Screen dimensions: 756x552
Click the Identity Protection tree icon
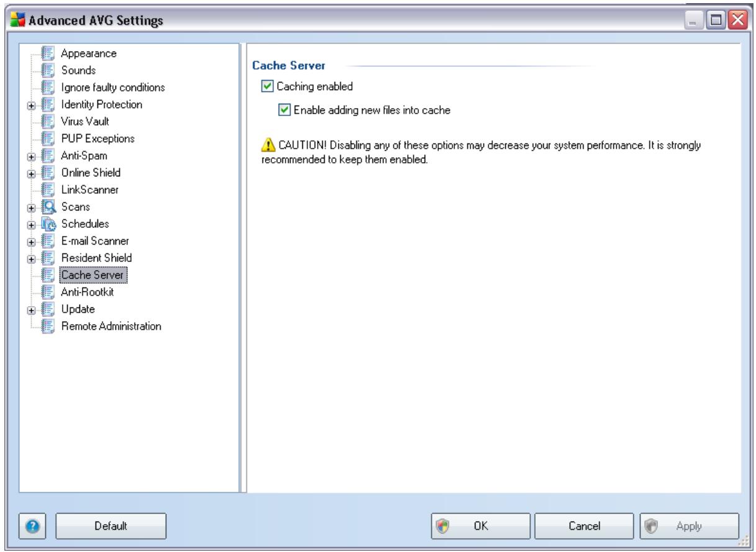48,104
